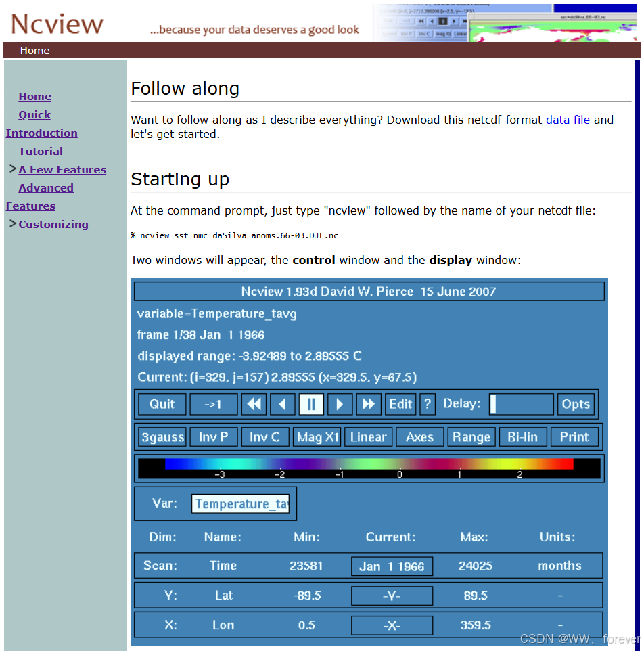Pause the animation playback
The width and height of the screenshot is (644, 651).
tap(310, 404)
